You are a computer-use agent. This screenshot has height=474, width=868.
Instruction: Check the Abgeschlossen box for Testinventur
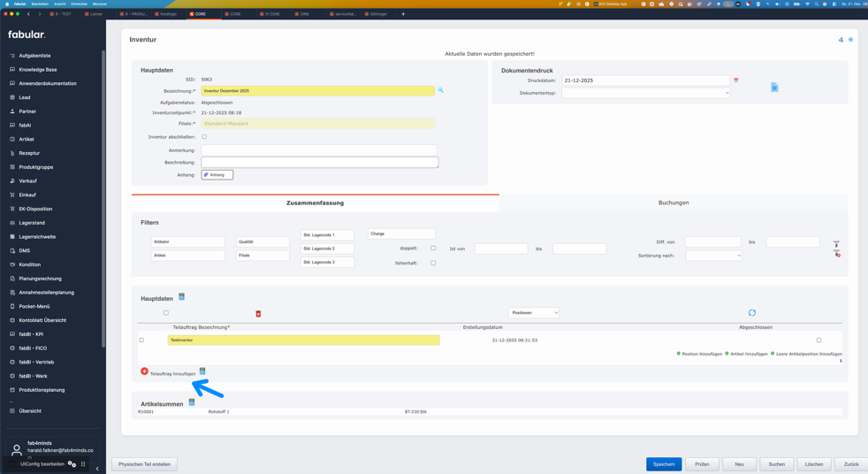(x=819, y=340)
